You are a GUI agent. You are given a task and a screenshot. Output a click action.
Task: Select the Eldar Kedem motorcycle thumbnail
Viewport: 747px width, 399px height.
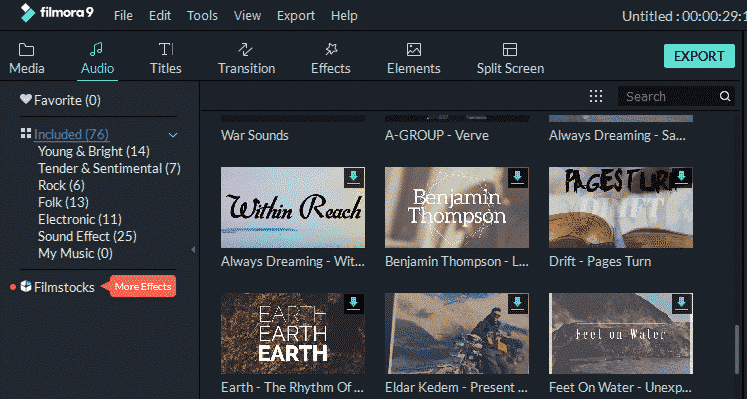[457, 334]
